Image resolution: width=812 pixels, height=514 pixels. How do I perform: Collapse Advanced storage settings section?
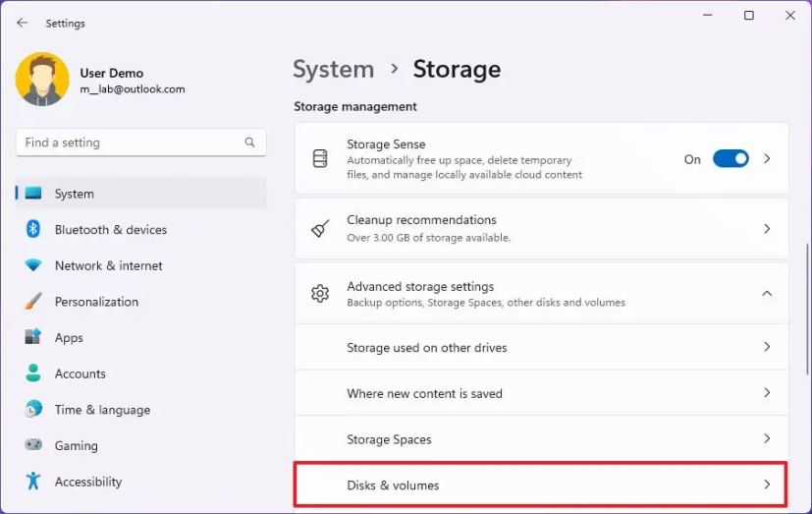point(767,293)
